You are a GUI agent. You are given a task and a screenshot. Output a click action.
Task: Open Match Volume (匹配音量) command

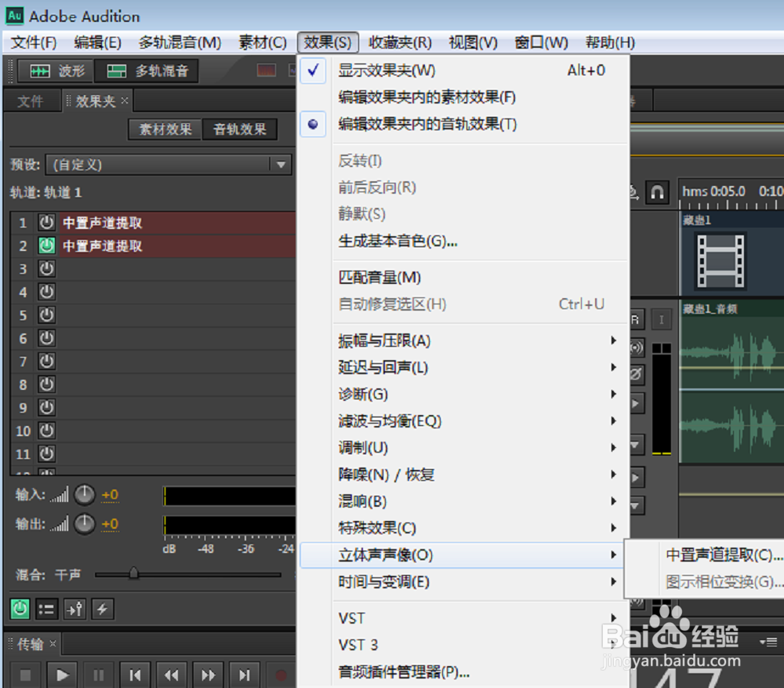(463, 277)
